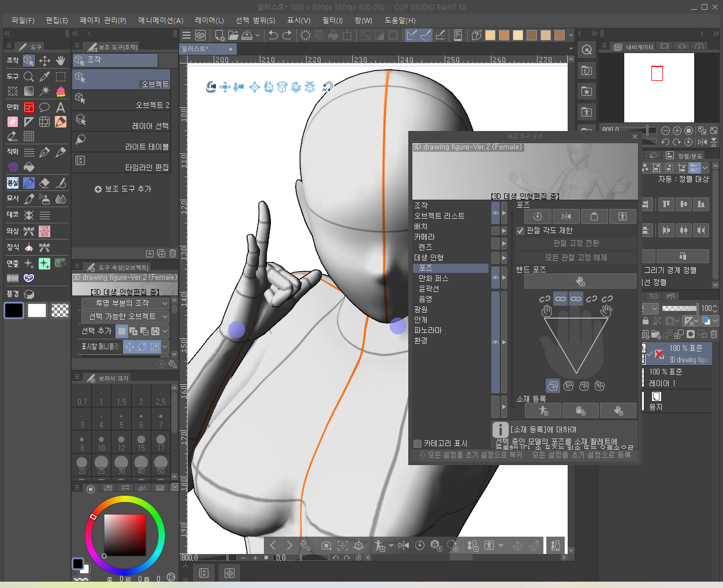Click the 모든 관절 고정 해제 button
Viewport: 723px width, 588px height.
[576, 257]
